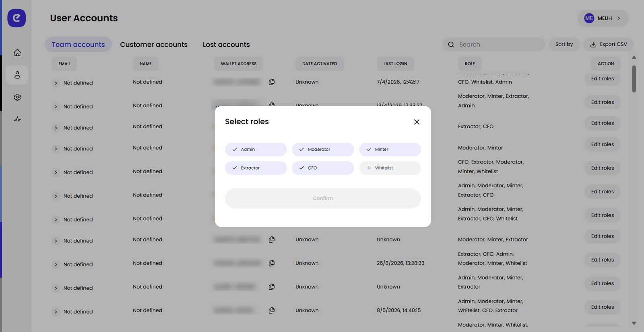The width and height of the screenshot is (644, 332).
Task: Expand the row with Moderator, Minter, Extractor roles
Action: coord(56,241)
